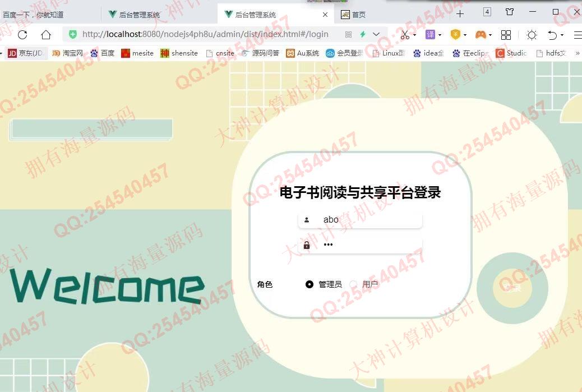Screen dimensions: 582x392
Task: Click the localhost URL in the address bar
Action: (x=205, y=35)
